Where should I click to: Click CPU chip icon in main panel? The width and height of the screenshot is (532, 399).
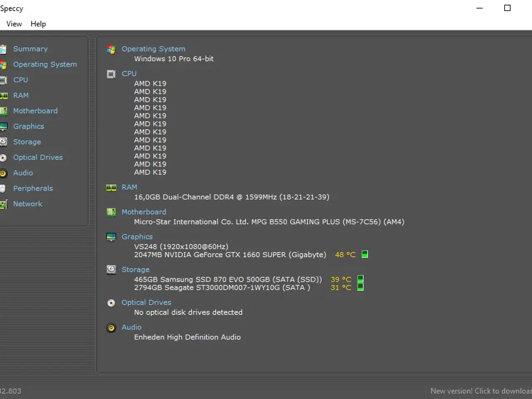click(x=111, y=74)
